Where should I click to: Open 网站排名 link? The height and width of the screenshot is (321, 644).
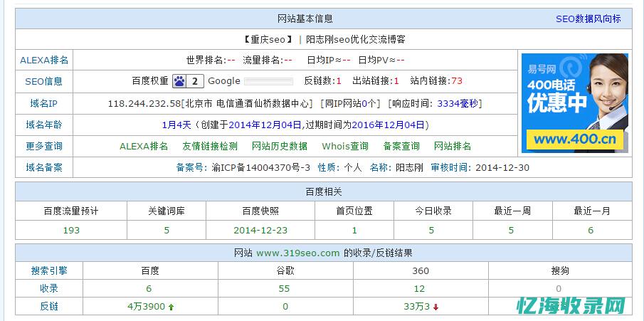452,147
